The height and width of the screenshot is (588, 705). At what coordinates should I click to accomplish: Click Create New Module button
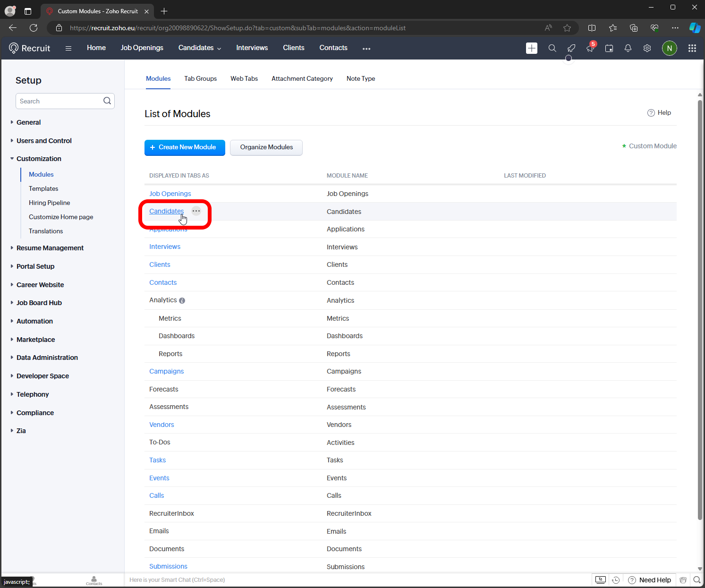tap(185, 147)
